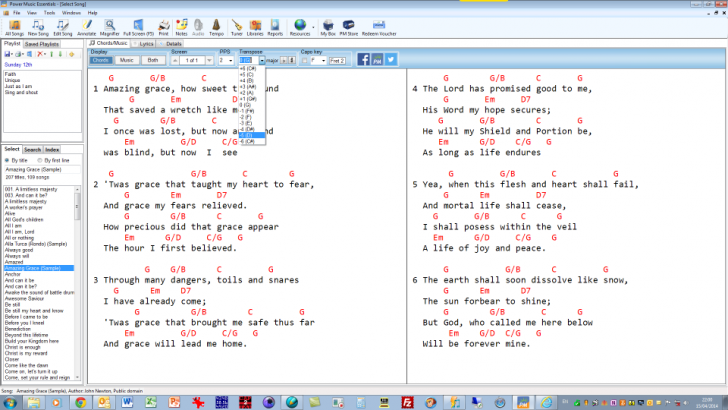Open the Tools menu
This screenshot has width=728, height=410.
click(49, 13)
